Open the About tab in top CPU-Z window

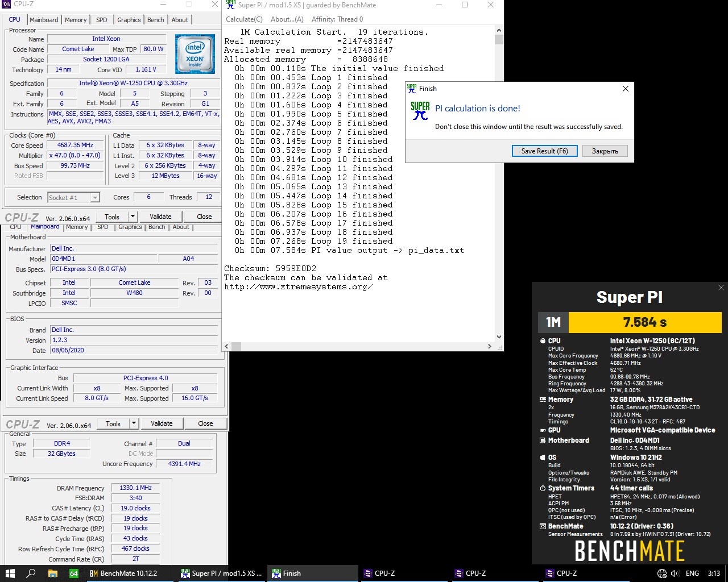tap(180, 20)
